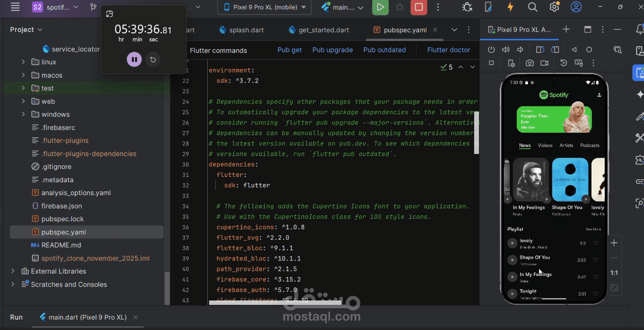Click the Debug bug icon
Image resolution: width=644 pixels, height=330 pixels.
point(400,7)
